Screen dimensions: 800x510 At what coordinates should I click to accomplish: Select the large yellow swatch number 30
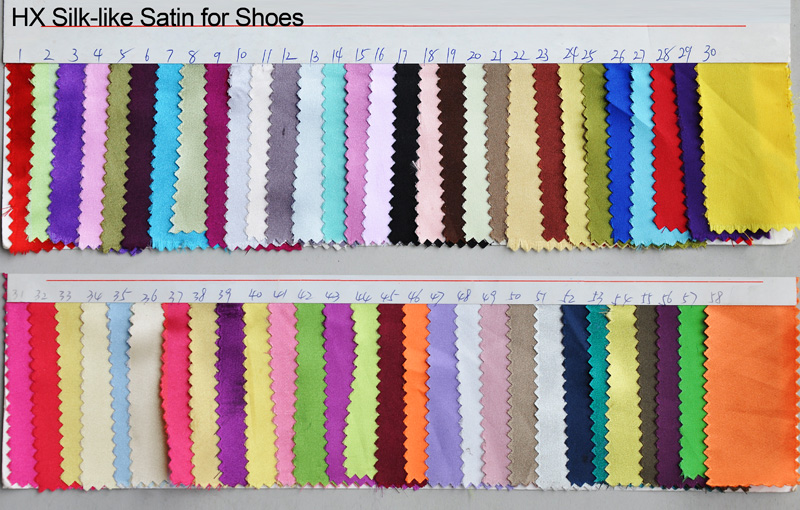click(746, 147)
